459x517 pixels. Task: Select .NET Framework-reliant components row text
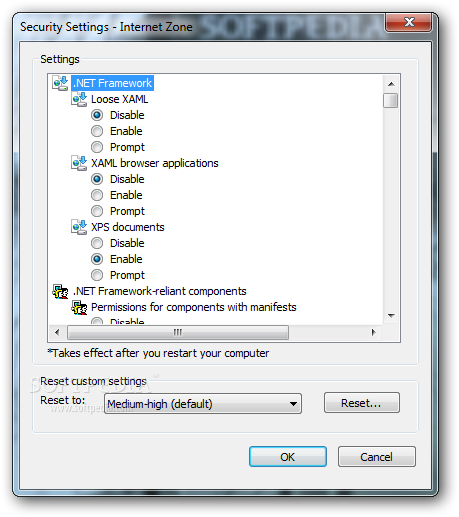159,291
